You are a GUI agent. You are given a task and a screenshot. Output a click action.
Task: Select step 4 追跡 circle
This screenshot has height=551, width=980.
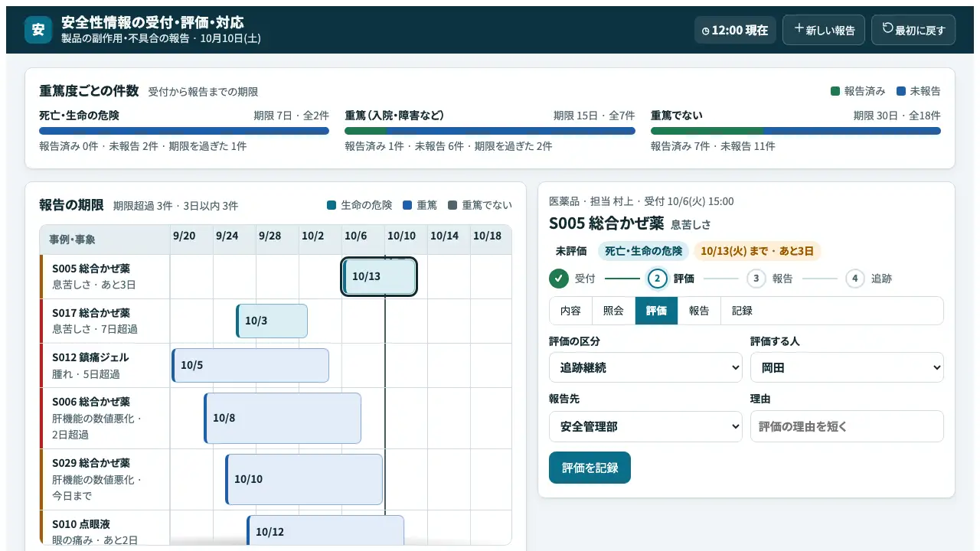click(855, 279)
